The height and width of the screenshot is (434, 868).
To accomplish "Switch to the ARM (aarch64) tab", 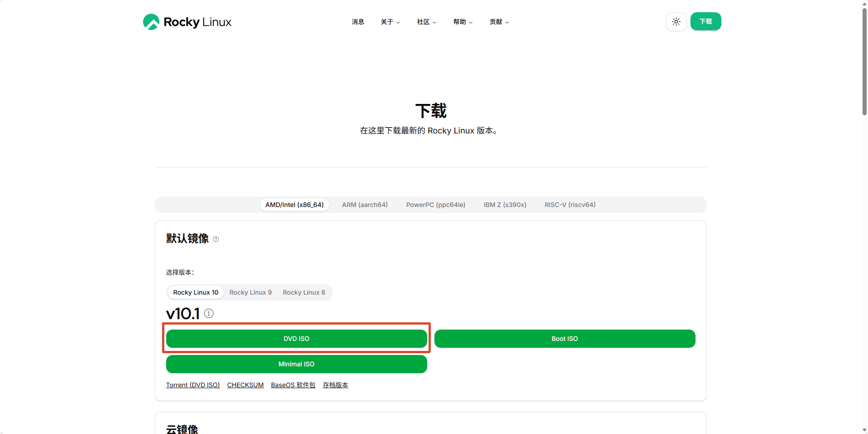I will pos(365,205).
